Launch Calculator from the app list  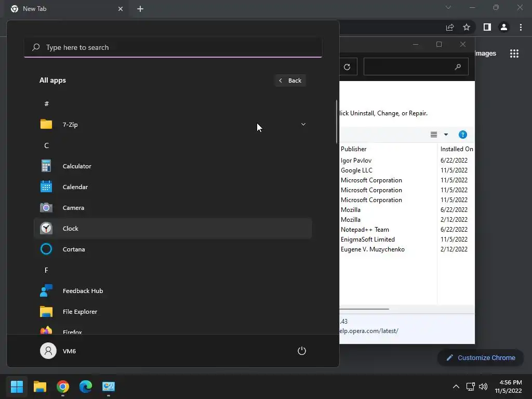coord(172,166)
